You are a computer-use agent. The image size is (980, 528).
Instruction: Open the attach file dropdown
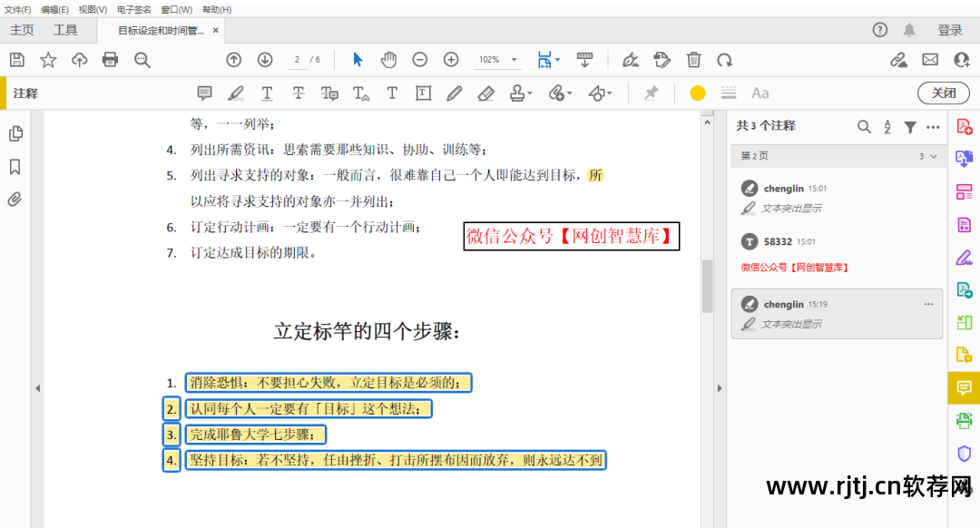pos(560,93)
